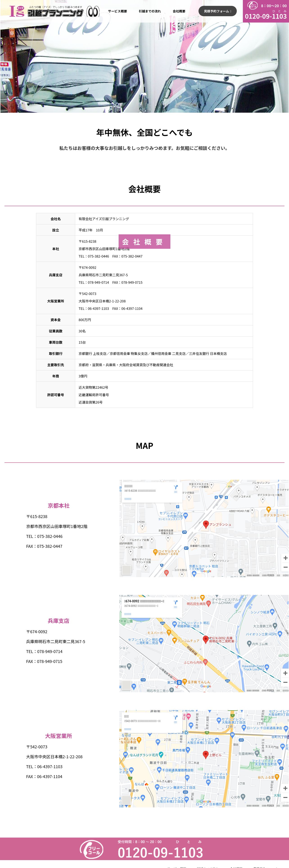Click the red 上野ビル marker on Osaka map

point(205,754)
